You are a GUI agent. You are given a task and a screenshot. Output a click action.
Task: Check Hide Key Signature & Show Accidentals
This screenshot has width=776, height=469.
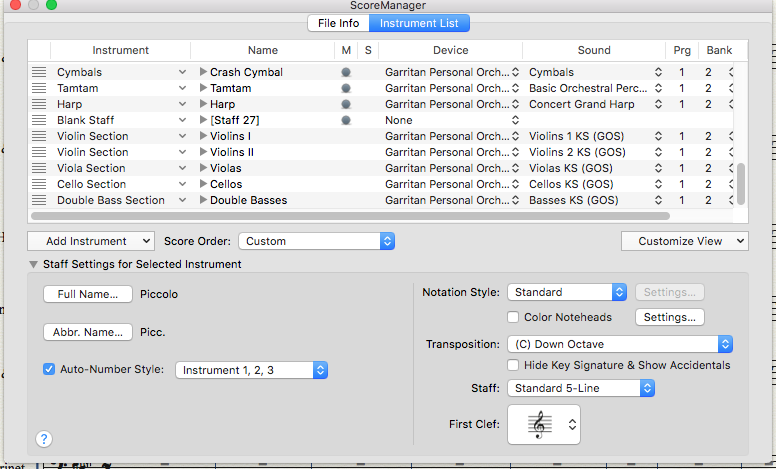(x=514, y=365)
